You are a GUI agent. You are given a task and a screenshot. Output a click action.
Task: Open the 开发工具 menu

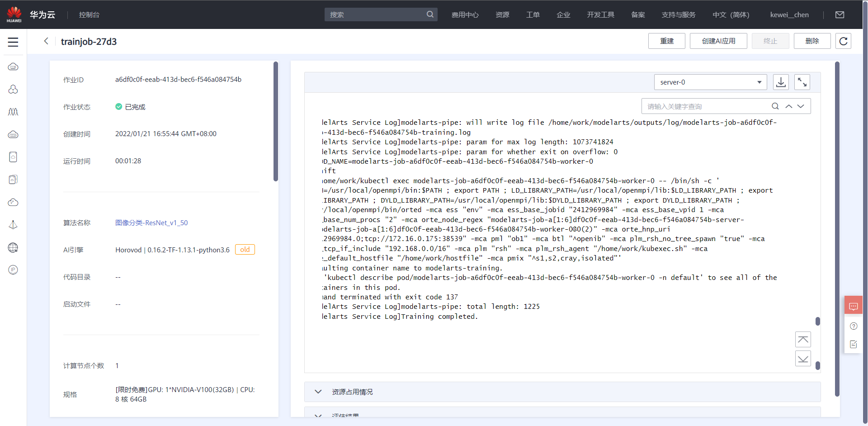pos(600,15)
